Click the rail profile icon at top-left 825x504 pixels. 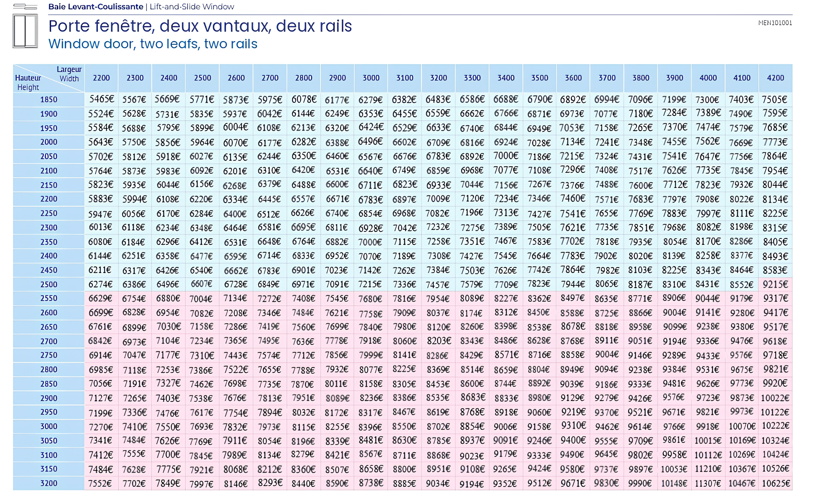pyautogui.click(x=25, y=6)
